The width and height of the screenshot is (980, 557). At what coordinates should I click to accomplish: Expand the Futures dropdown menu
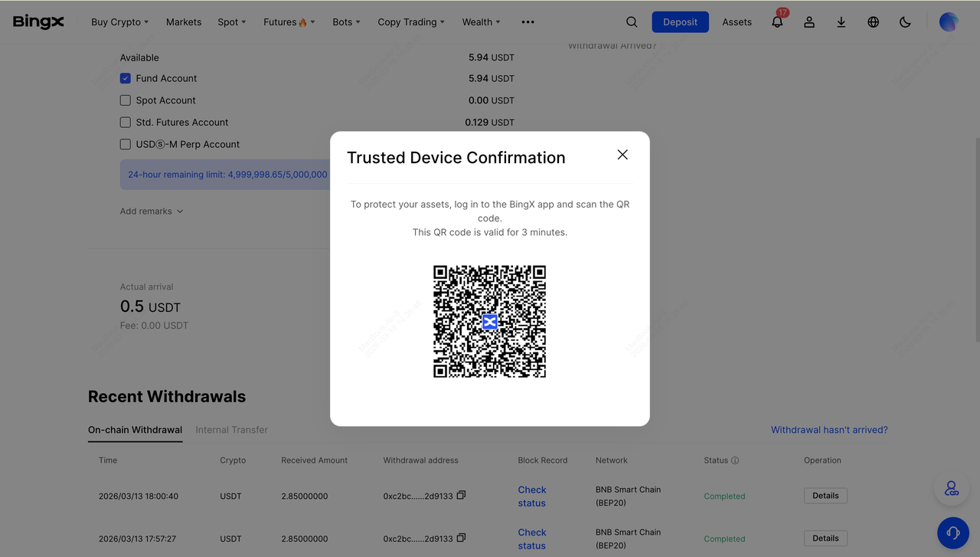click(x=289, y=22)
